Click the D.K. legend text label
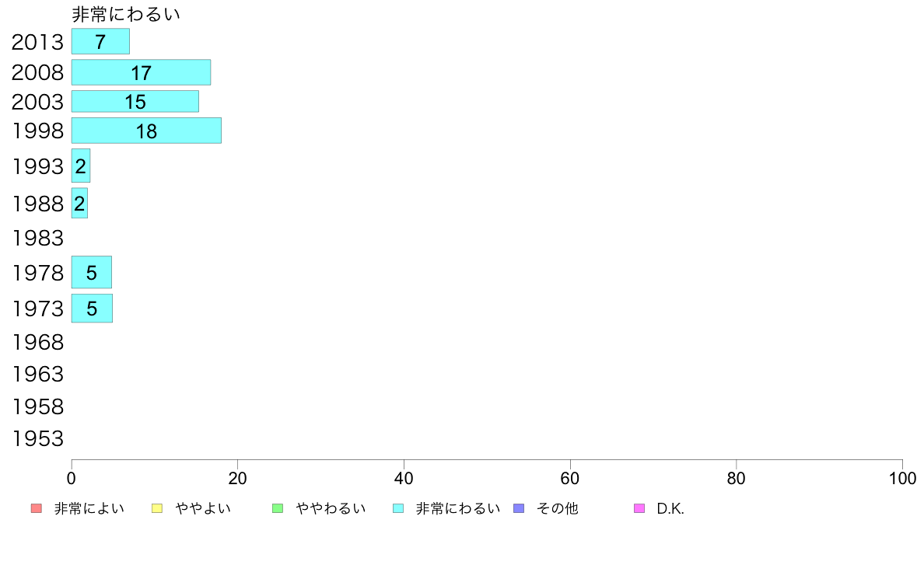 click(670, 509)
